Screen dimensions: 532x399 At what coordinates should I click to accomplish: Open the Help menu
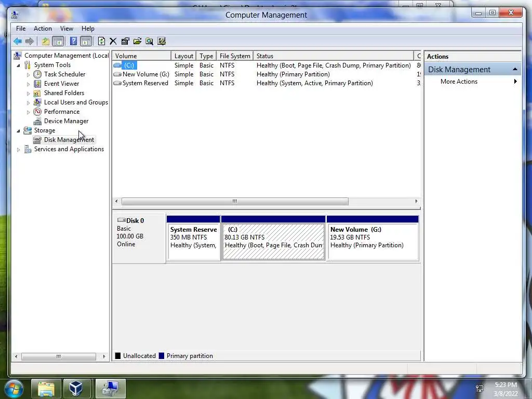point(88,29)
